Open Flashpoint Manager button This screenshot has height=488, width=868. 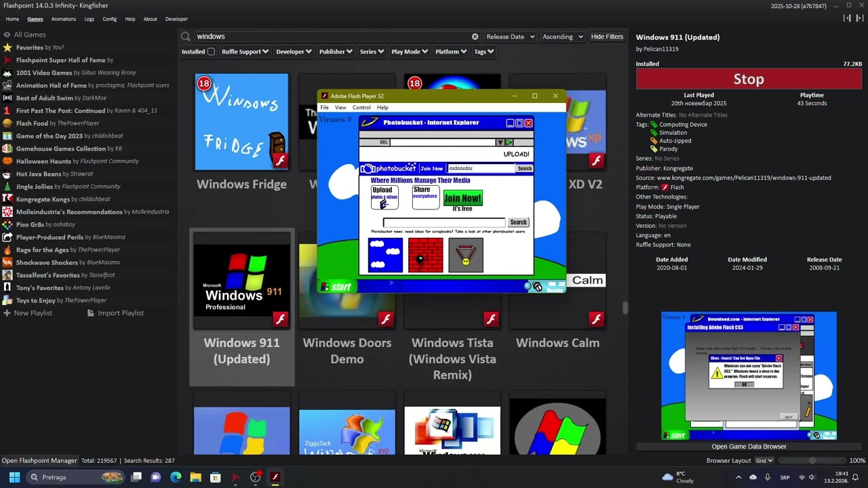point(39,460)
